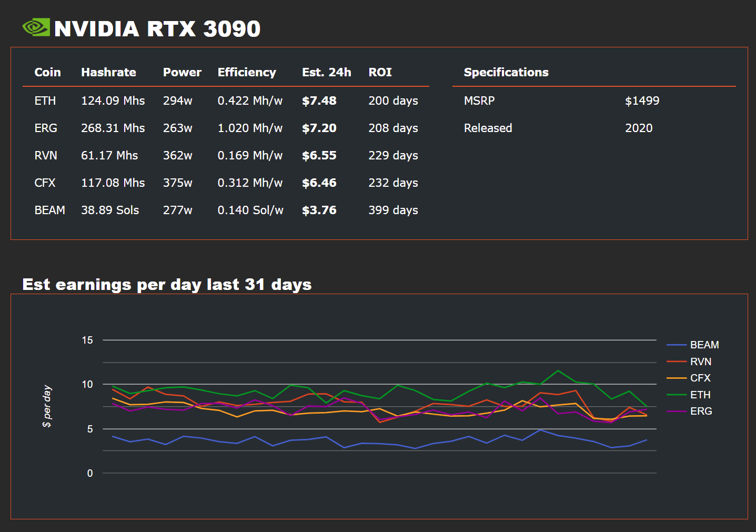Viewport: 756px width, 532px height.
Task: Click the green ETH legend line swatch
Action: (677, 395)
